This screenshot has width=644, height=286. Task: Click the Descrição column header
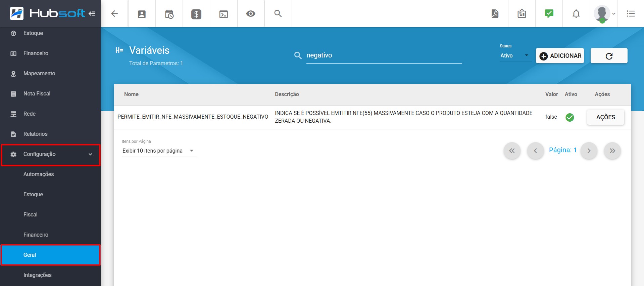click(287, 94)
